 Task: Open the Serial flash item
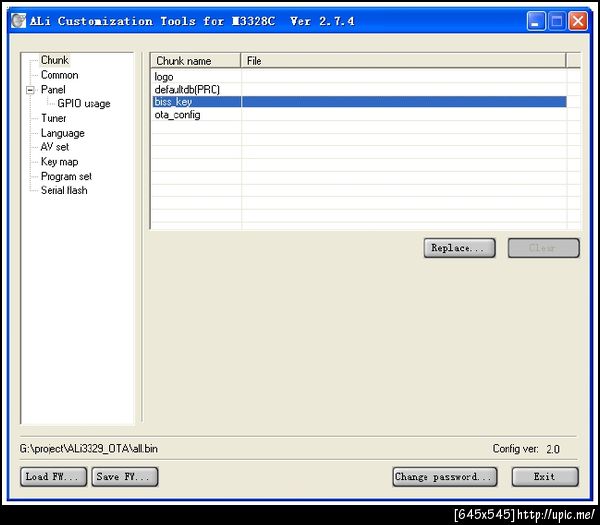point(64,190)
